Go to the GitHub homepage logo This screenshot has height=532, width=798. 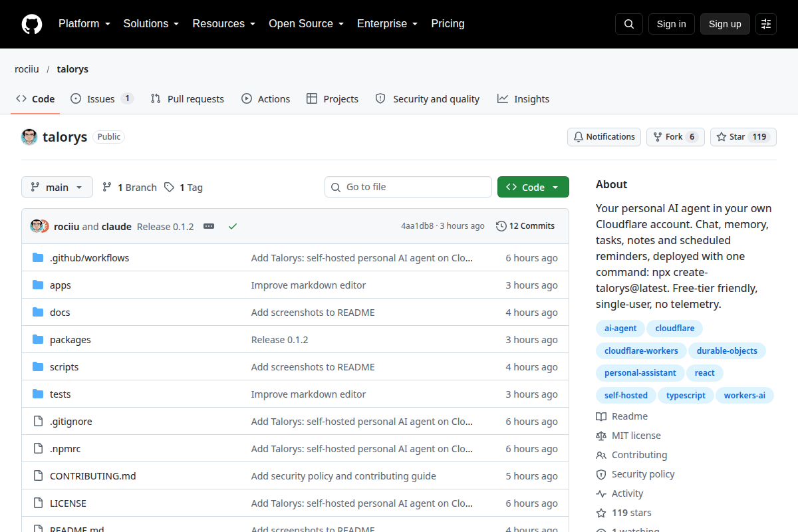click(x=32, y=24)
